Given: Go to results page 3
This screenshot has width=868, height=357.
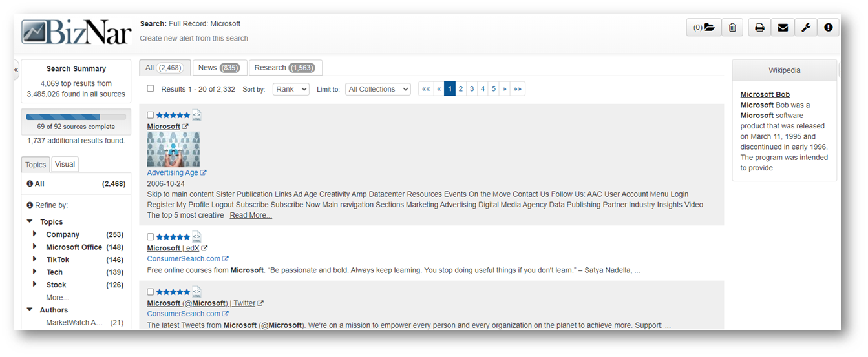Looking at the screenshot, I should [472, 89].
